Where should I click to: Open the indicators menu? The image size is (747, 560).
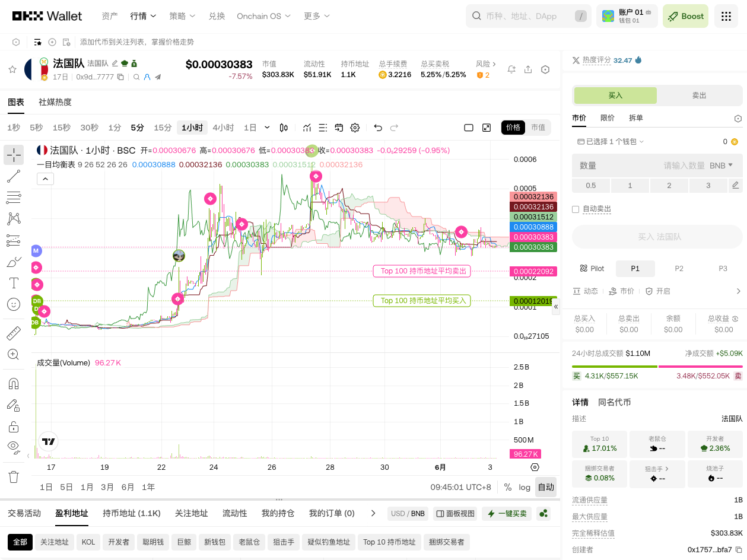(x=307, y=128)
